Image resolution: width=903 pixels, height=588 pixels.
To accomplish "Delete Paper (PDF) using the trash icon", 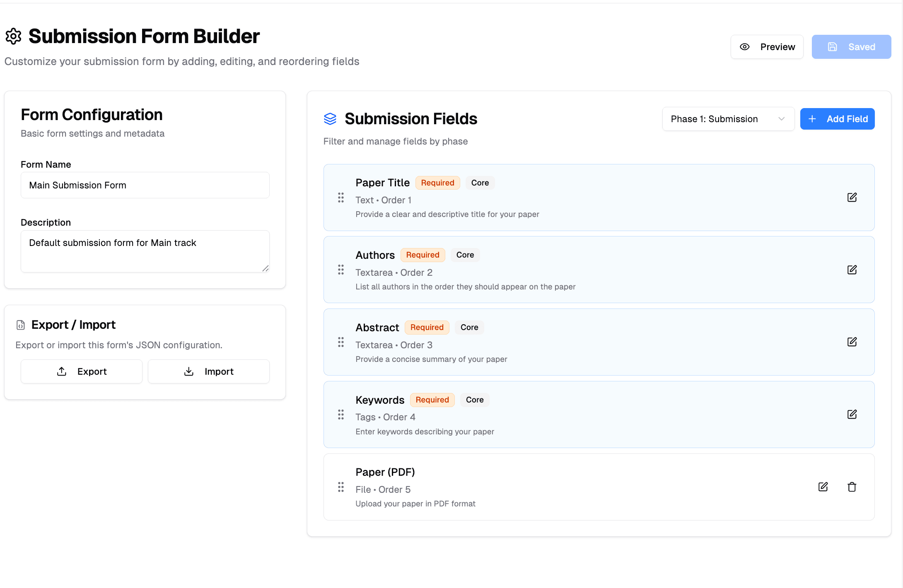I will click(x=852, y=487).
